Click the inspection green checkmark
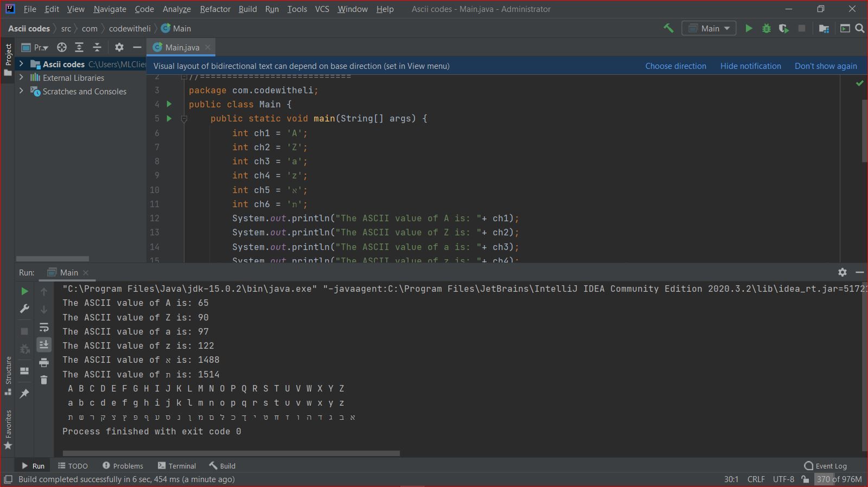 859,83
